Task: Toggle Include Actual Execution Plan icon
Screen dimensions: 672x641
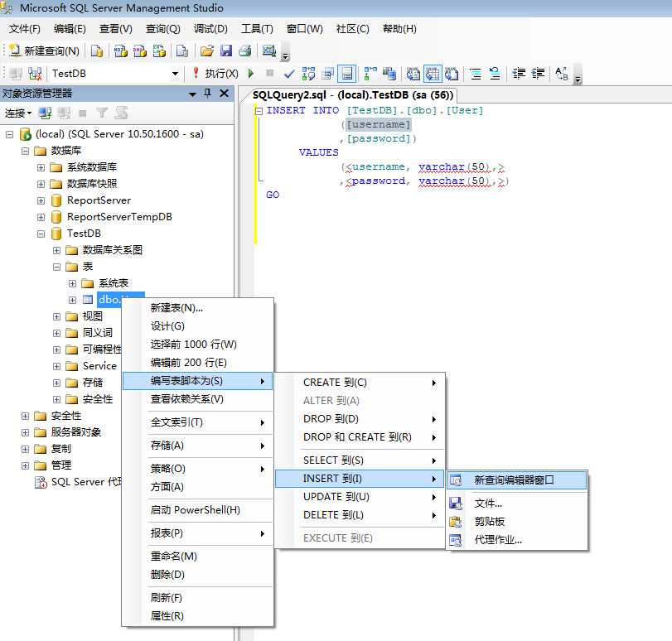Action: pyautogui.click(x=370, y=74)
